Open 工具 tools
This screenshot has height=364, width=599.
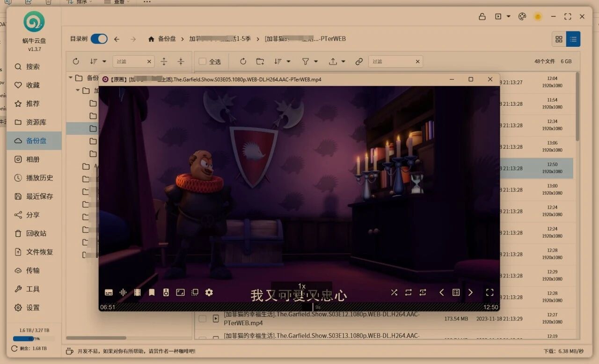click(x=34, y=289)
